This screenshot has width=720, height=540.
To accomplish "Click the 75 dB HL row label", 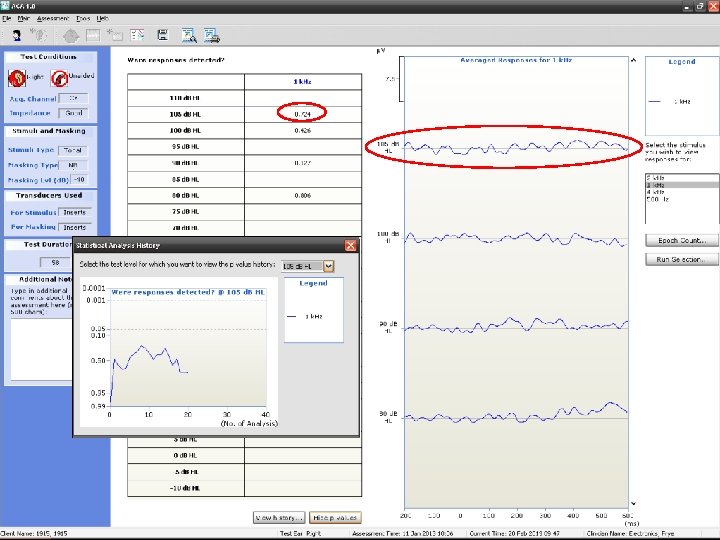I will coord(186,211).
